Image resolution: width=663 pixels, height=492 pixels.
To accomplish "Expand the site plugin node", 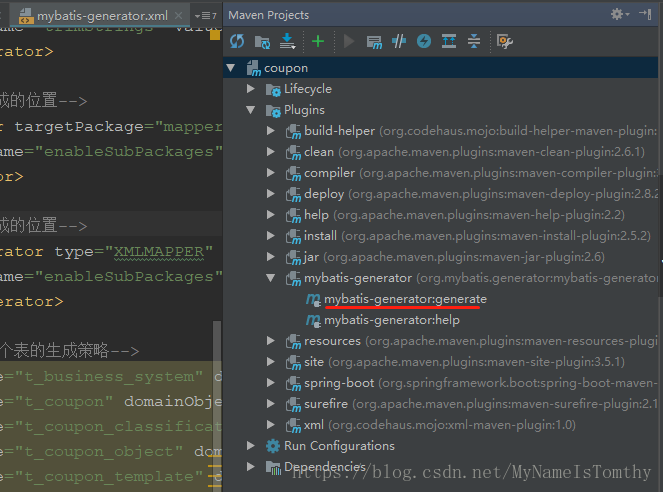I will coord(271,361).
